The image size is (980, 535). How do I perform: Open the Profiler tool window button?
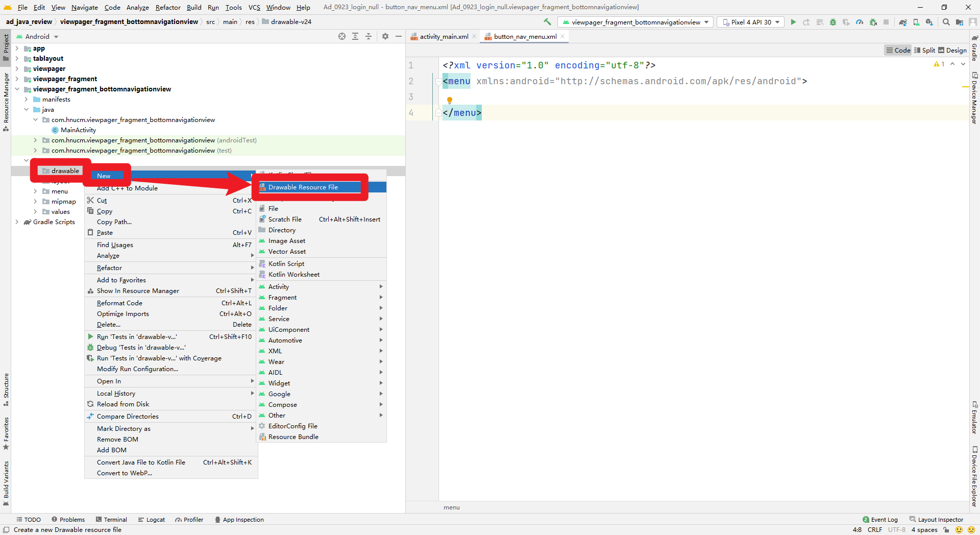(x=189, y=520)
